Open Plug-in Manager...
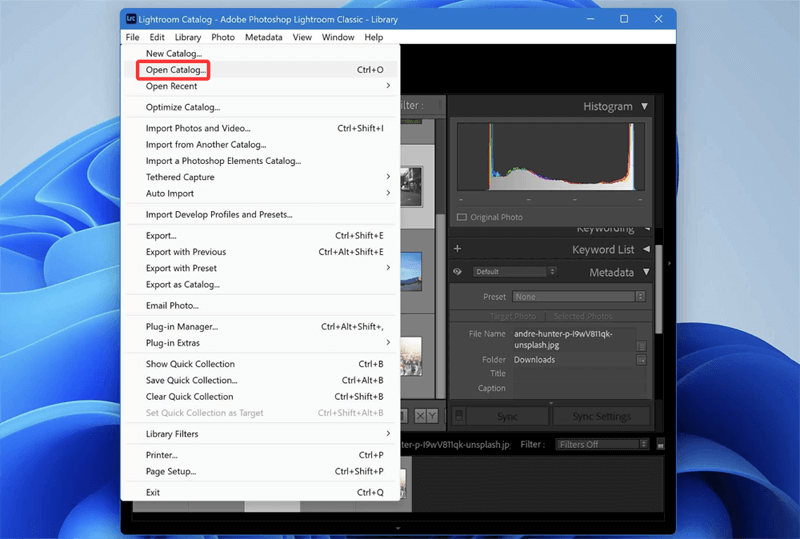This screenshot has height=539, width=800. point(260,327)
